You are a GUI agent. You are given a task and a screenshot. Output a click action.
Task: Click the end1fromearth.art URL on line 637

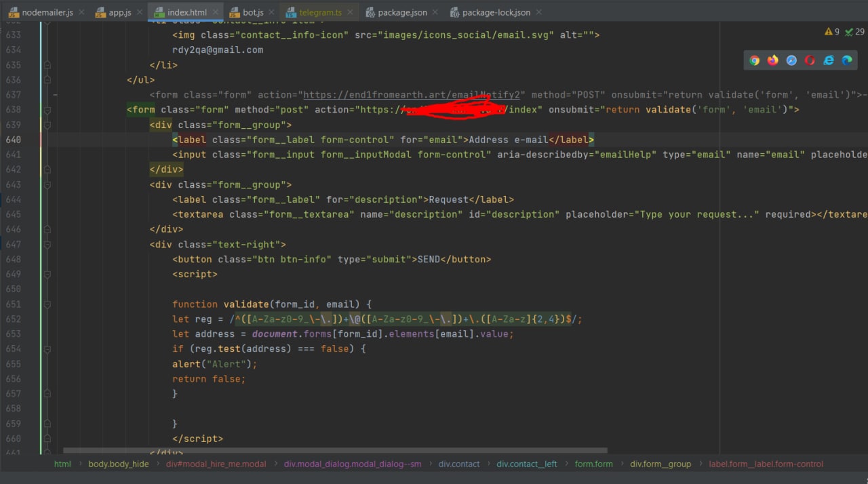[412, 95]
